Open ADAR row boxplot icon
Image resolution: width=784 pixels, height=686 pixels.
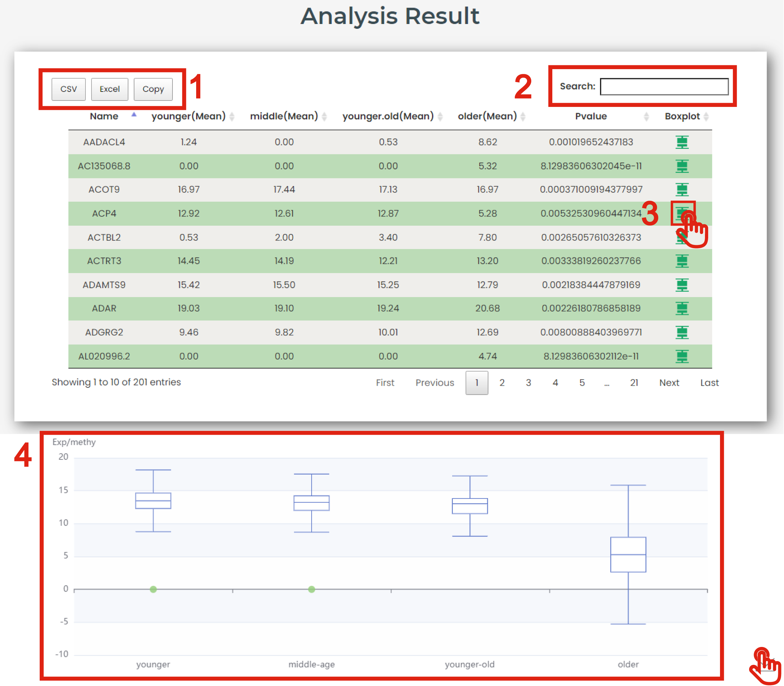(682, 309)
